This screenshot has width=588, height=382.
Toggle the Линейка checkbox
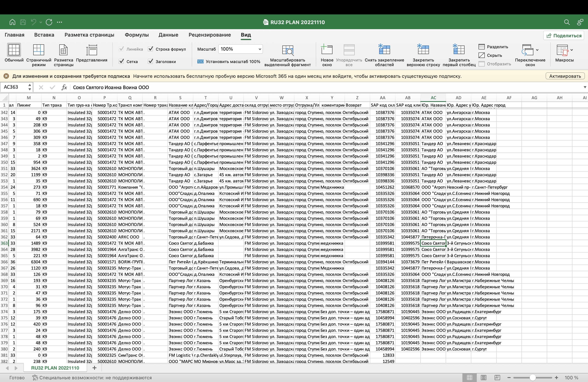(x=122, y=49)
